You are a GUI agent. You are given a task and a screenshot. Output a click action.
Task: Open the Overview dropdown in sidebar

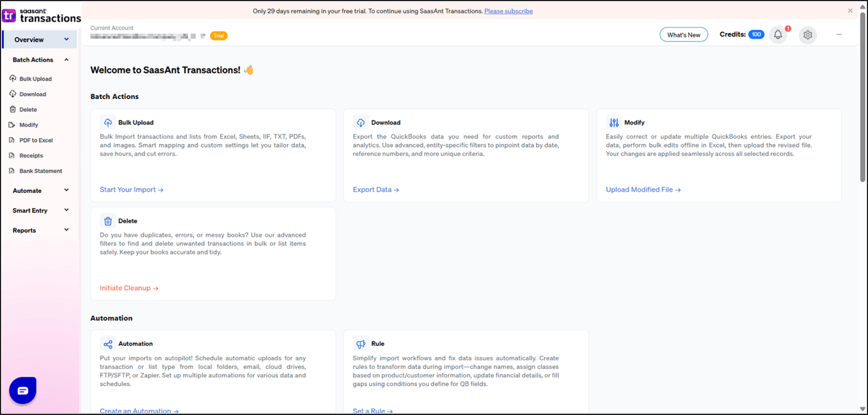[67, 39]
